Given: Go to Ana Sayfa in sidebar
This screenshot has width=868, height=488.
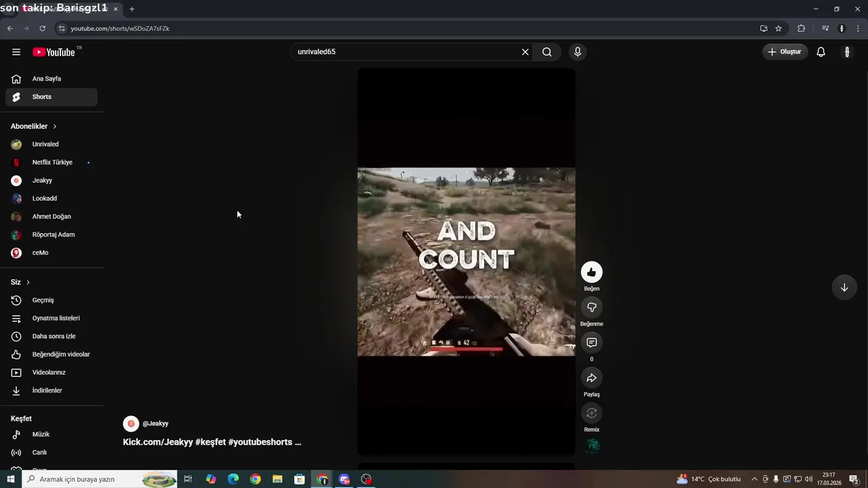Looking at the screenshot, I should 52,79.
